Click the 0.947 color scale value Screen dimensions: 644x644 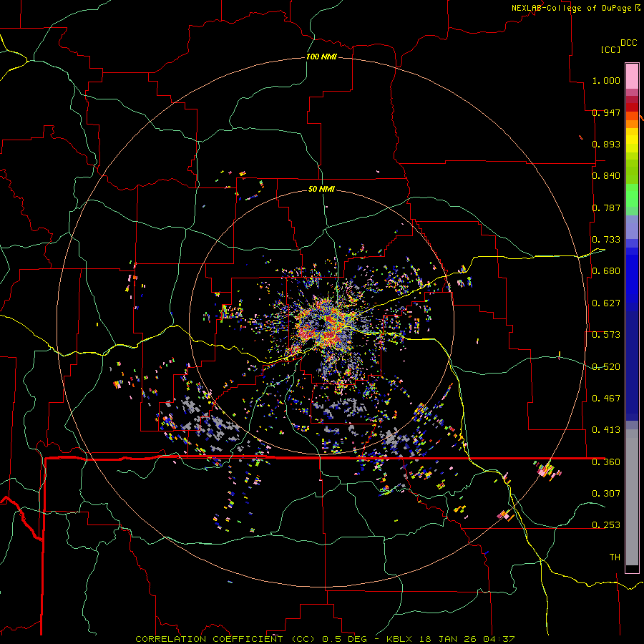[x=606, y=112]
